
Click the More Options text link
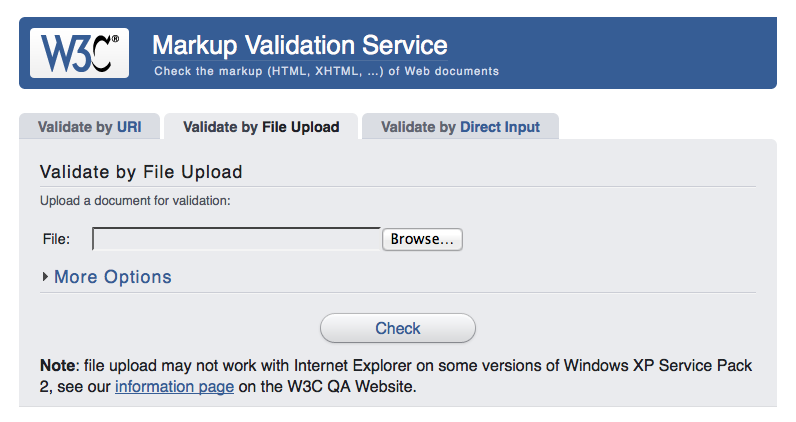point(113,277)
